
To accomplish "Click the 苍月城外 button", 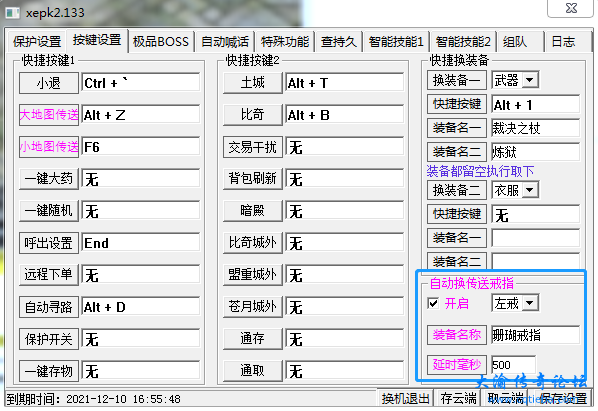I will [253, 307].
